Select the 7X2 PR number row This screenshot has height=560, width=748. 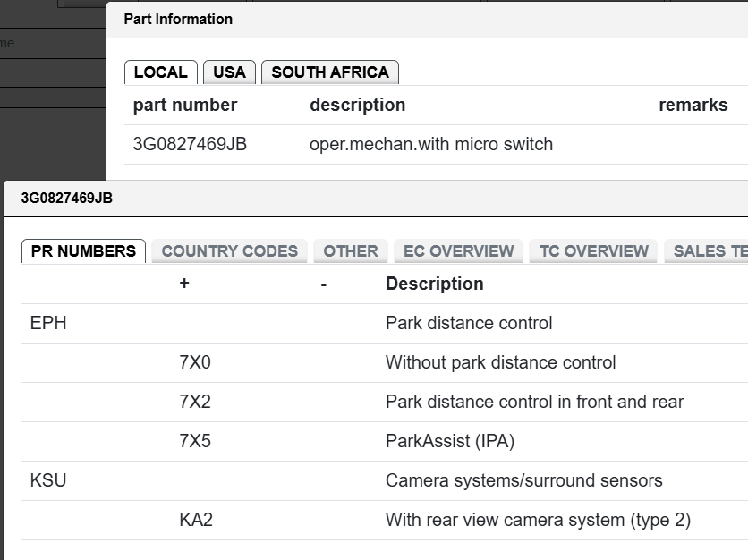385,403
